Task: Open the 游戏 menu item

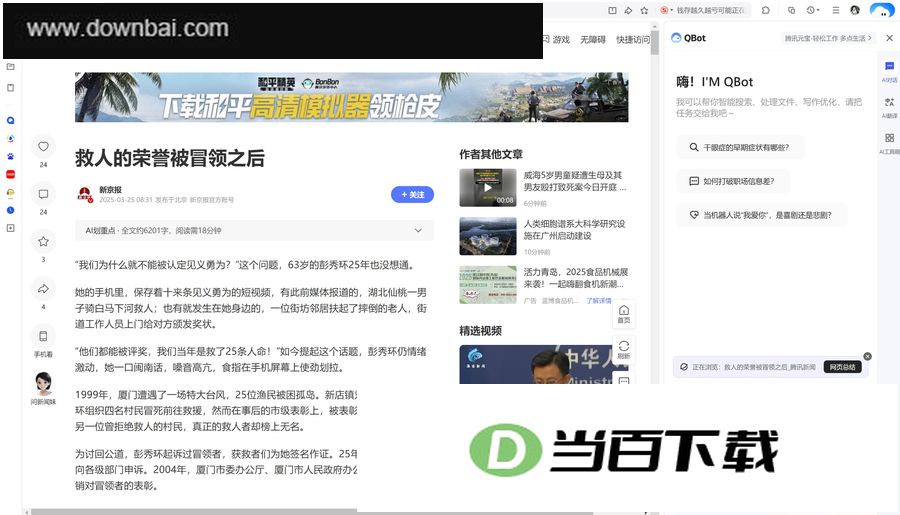Action: pos(561,40)
